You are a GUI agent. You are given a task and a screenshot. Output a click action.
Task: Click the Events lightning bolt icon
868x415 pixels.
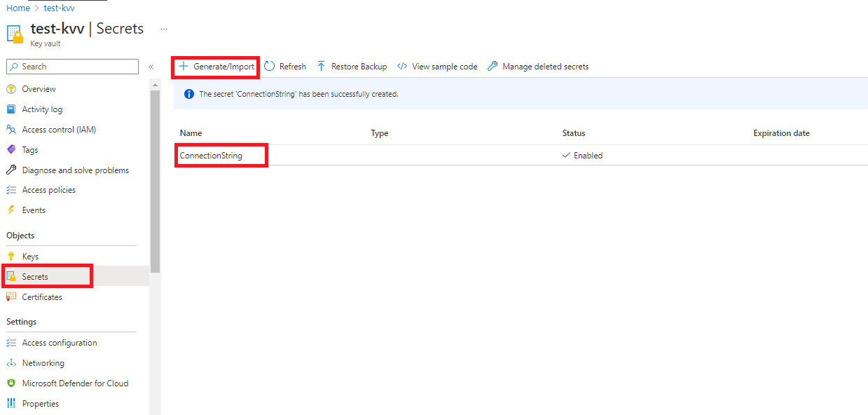point(13,210)
